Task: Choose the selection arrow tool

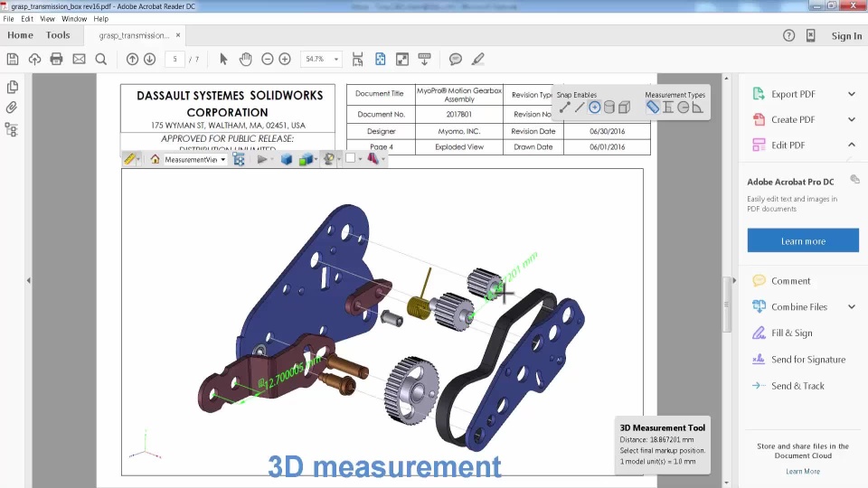Action: tap(223, 60)
